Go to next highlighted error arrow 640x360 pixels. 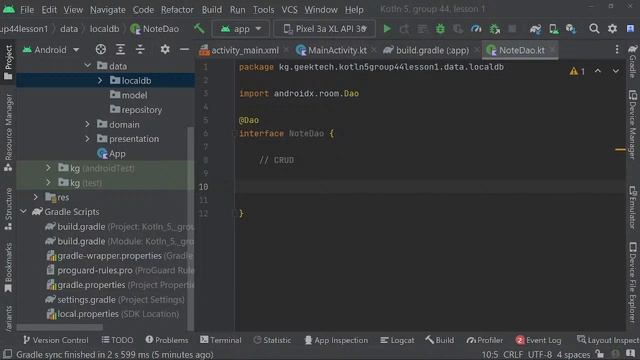click(616, 71)
